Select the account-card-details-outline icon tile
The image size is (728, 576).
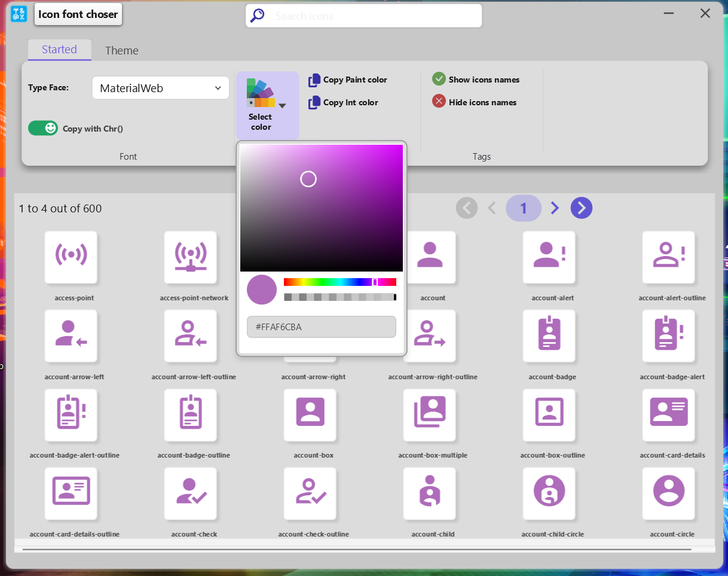coord(71,493)
